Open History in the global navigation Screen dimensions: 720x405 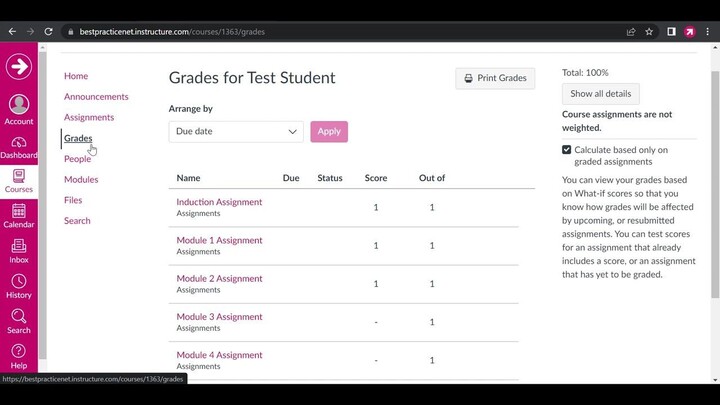tap(19, 287)
